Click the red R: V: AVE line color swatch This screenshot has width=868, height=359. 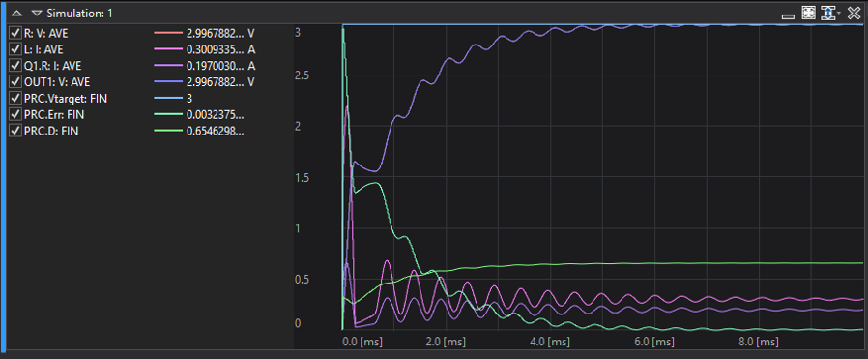pyautogui.click(x=168, y=33)
